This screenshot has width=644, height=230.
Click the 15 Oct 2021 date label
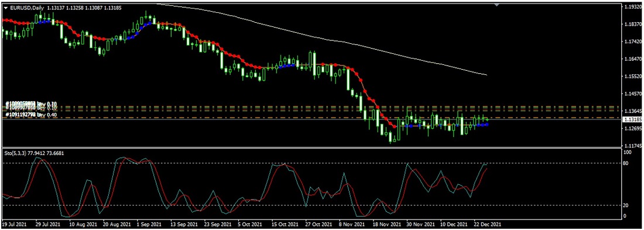point(285,225)
